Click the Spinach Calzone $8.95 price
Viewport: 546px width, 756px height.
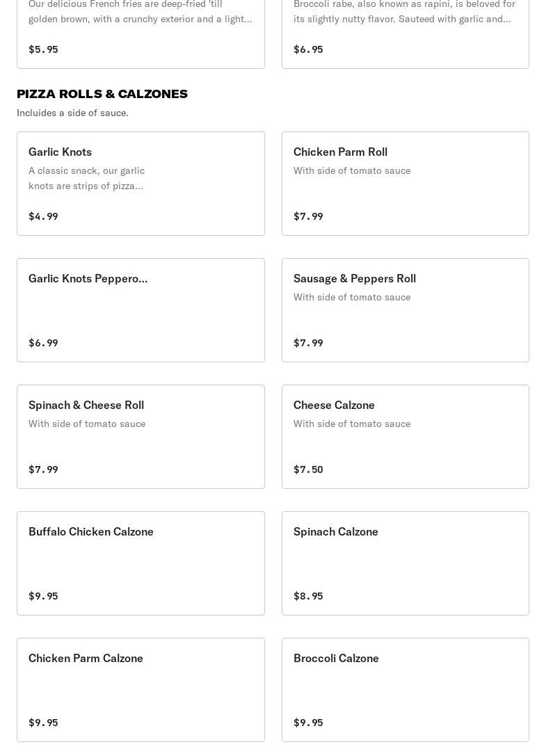click(308, 596)
